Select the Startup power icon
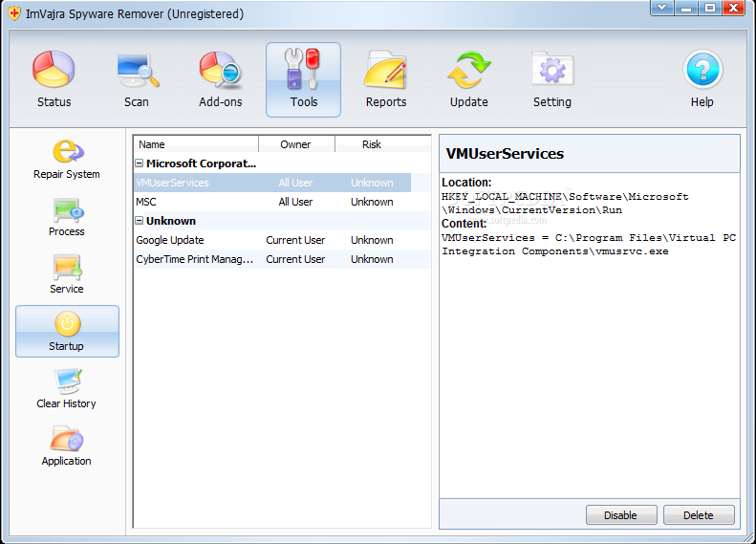Viewport: 756px width, 544px height. 67,323
